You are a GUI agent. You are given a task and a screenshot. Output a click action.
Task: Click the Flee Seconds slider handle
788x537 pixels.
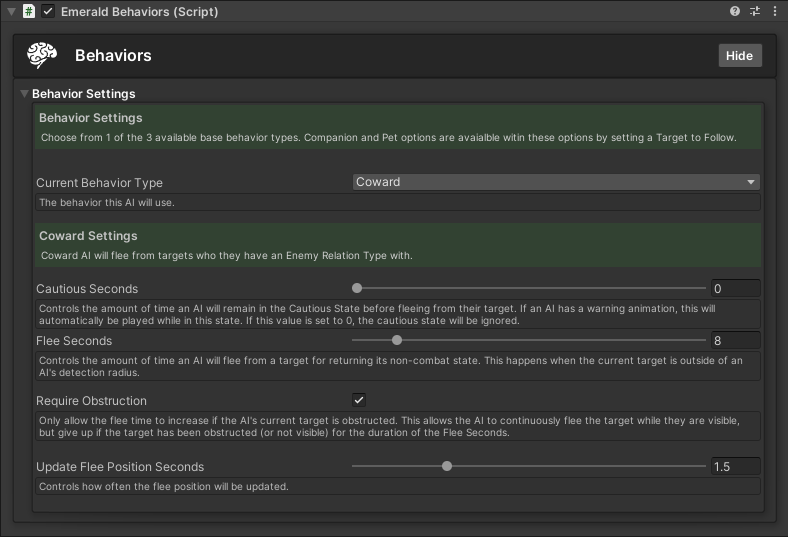(x=397, y=340)
